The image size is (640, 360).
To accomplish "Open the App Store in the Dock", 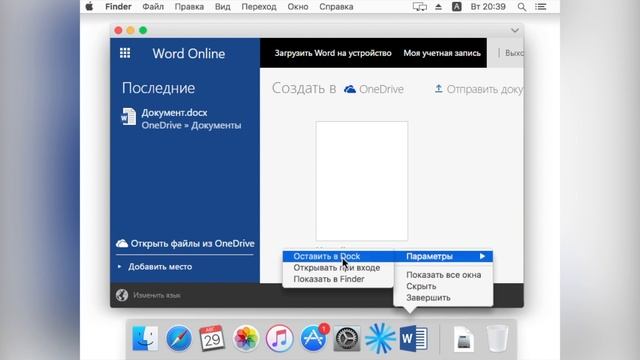I will coord(313,338).
